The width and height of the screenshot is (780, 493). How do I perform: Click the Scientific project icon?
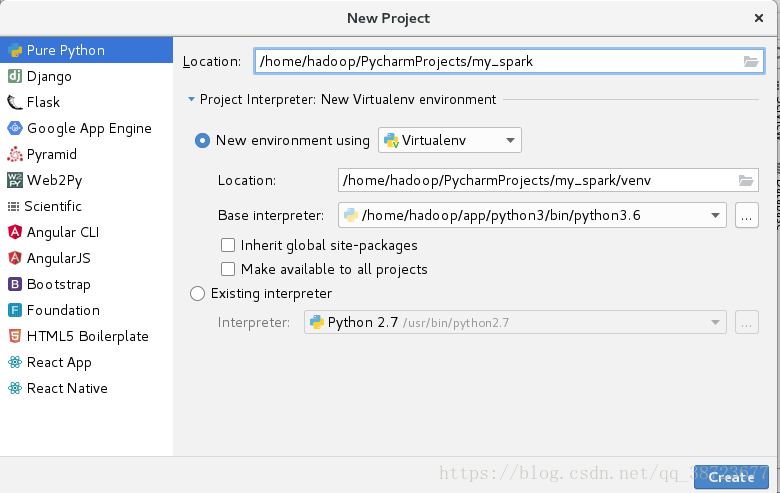tap(13, 206)
